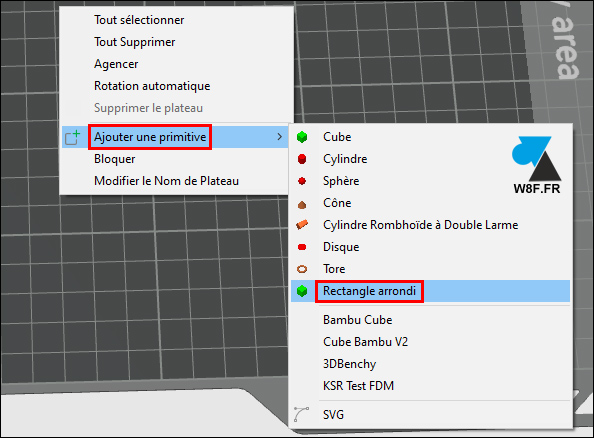Screen dimensions: 594x438
Task: Expand the Ajouter une primitive submenu arrow
Action: 280,137
